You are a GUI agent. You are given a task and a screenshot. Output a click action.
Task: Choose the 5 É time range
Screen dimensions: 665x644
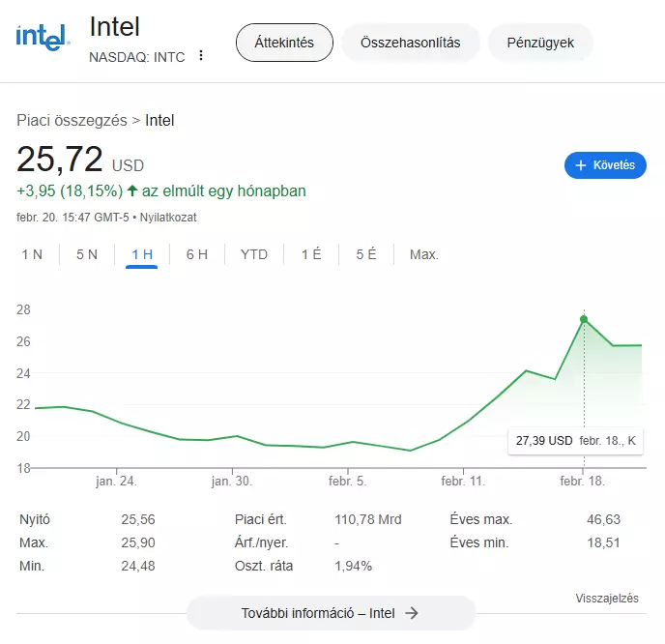[366, 254]
